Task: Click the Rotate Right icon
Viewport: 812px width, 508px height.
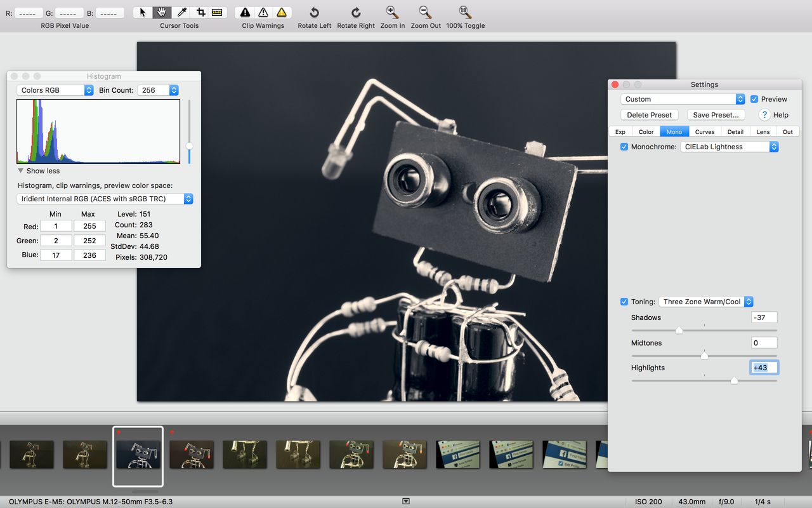Action: click(356, 12)
